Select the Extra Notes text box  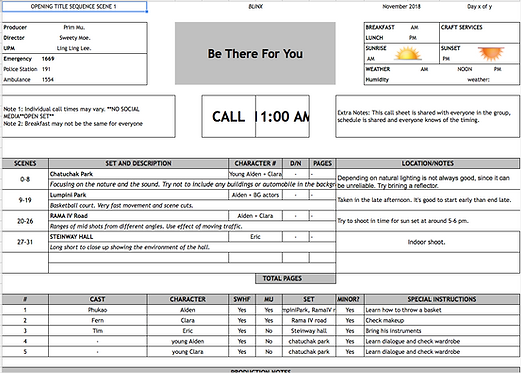pos(427,116)
